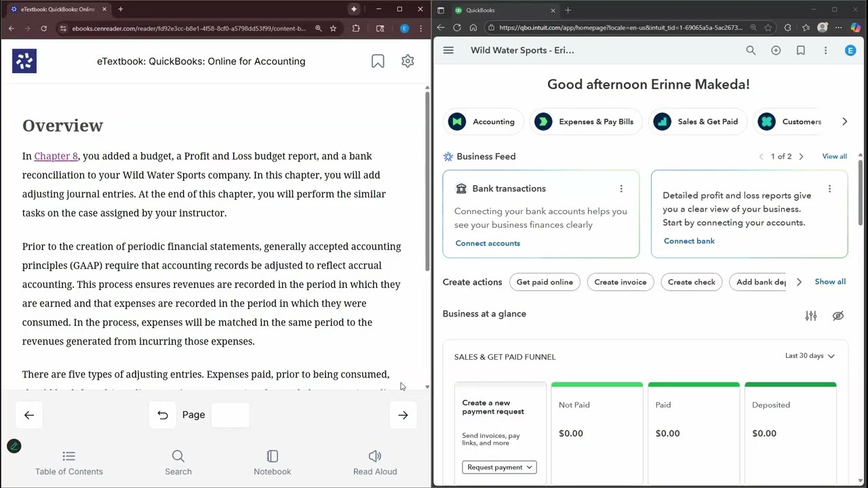This screenshot has height=488, width=868.
Task: Switch to the eTextbook browser tab
Action: [x=58, y=9]
